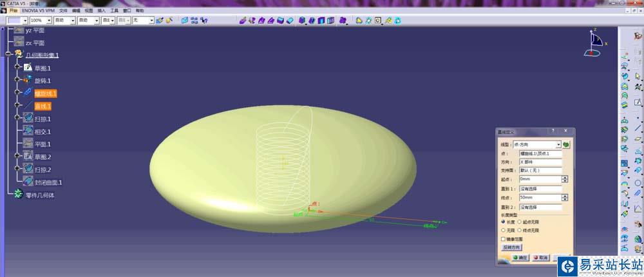Click the 起点 0mm stepper arrows

(x=565, y=179)
